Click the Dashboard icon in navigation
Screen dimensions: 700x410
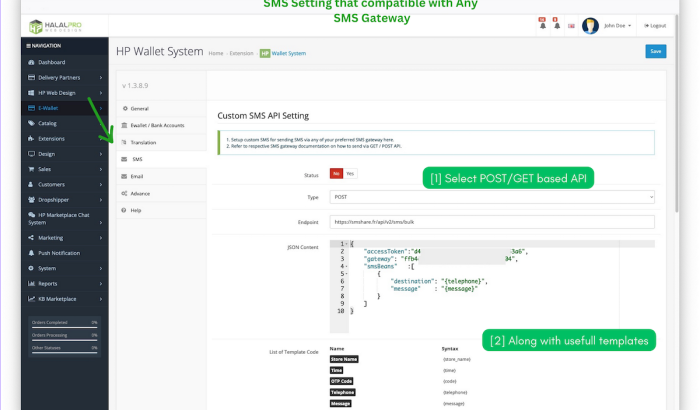point(31,62)
